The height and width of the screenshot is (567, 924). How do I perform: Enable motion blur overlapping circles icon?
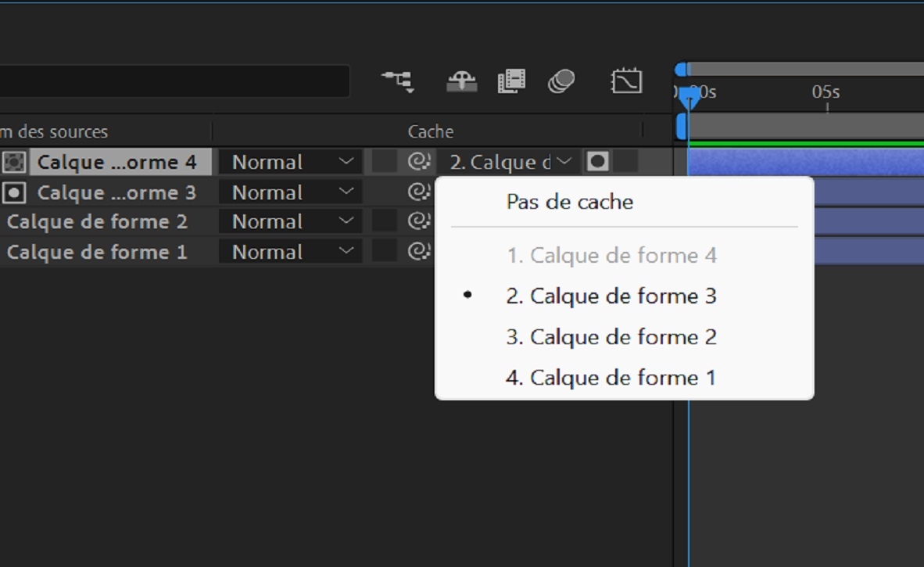pyautogui.click(x=561, y=81)
